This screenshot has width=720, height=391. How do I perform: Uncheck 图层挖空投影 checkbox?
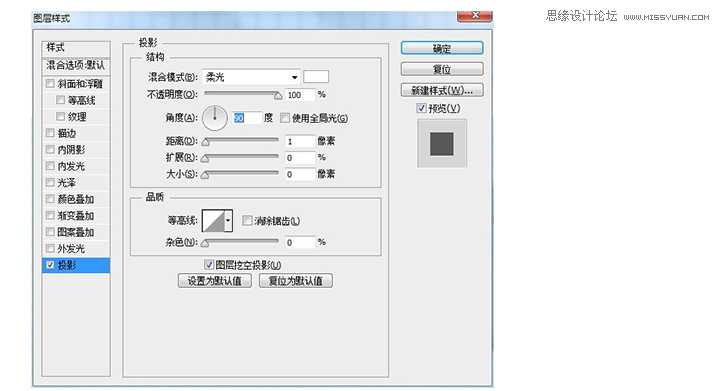tap(209, 265)
